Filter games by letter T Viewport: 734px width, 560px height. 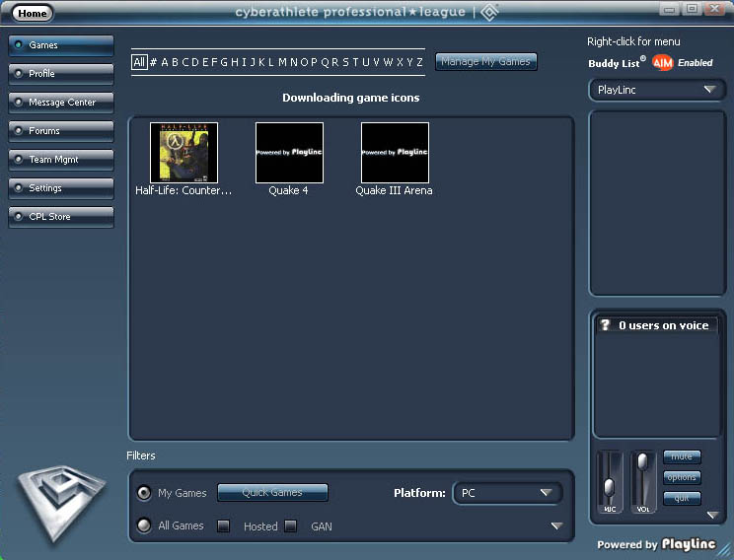pos(355,62)
